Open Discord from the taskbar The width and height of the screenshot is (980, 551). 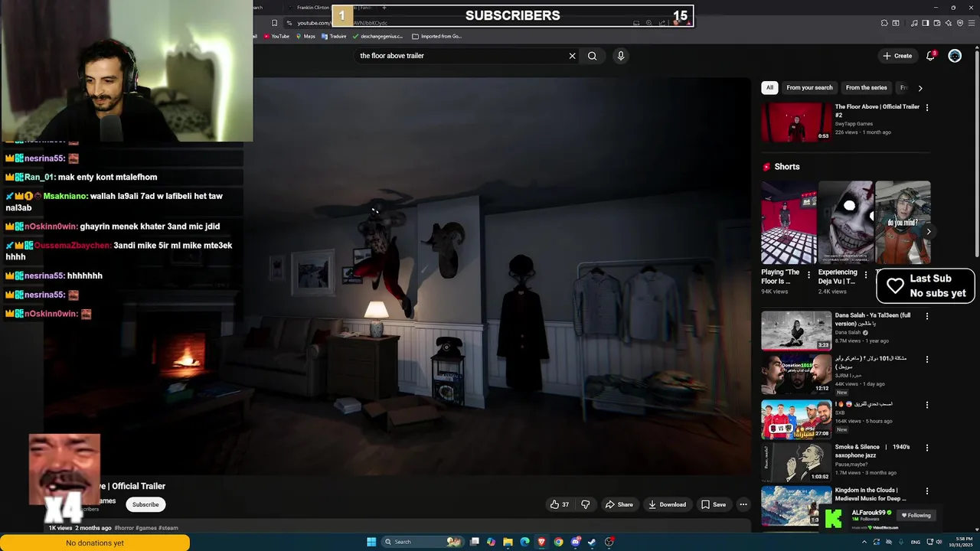576,542
